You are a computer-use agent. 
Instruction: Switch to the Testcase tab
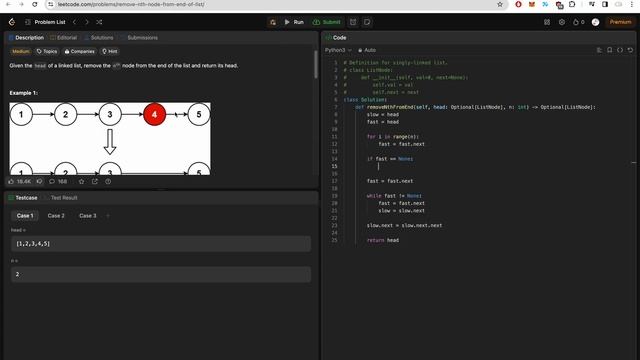coord(23,198)
